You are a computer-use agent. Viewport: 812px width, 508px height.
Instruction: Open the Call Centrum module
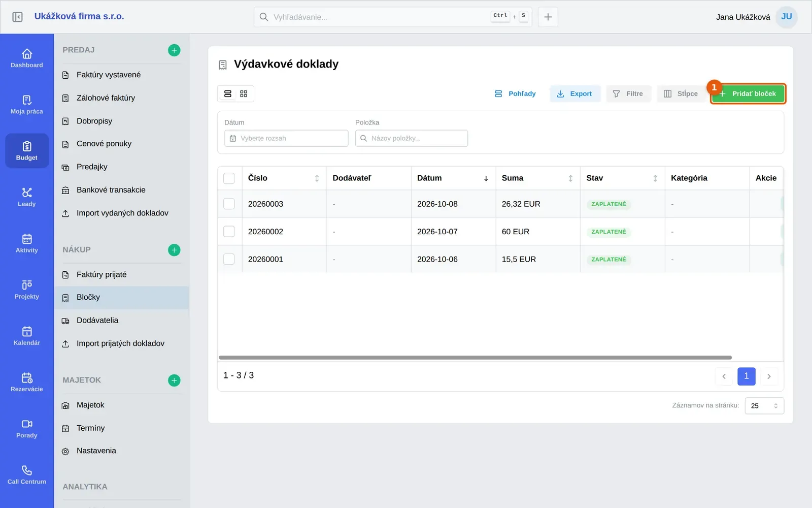click(x=27, y=474)
